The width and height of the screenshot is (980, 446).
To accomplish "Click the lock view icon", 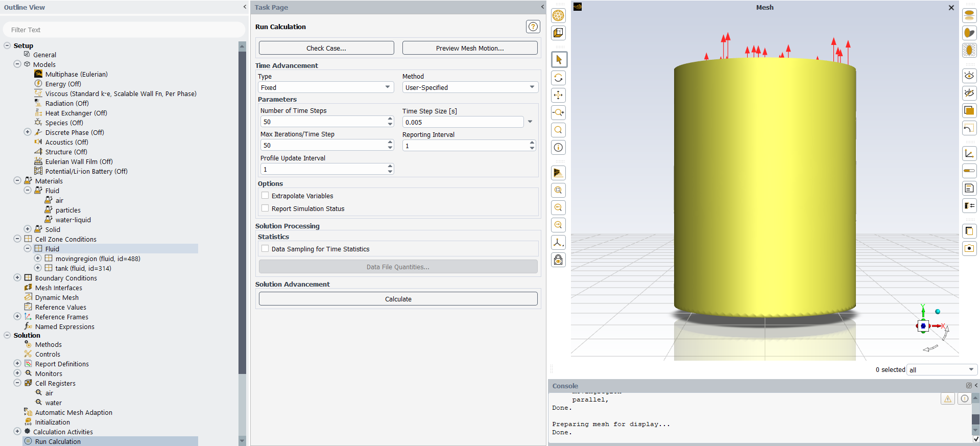I will coord(559,260).
